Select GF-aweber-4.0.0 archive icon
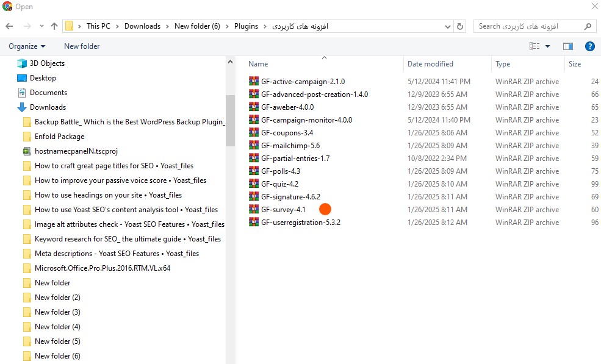Viewport: 601px width, 364px height. pyautogui.click(x=254, y=107)
